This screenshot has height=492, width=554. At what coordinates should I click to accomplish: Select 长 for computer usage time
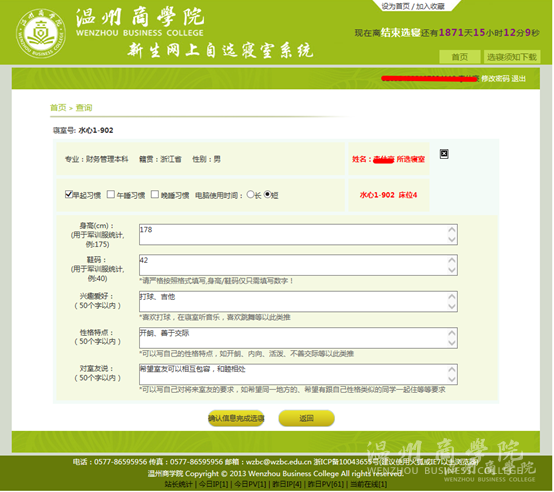(250, 194)
